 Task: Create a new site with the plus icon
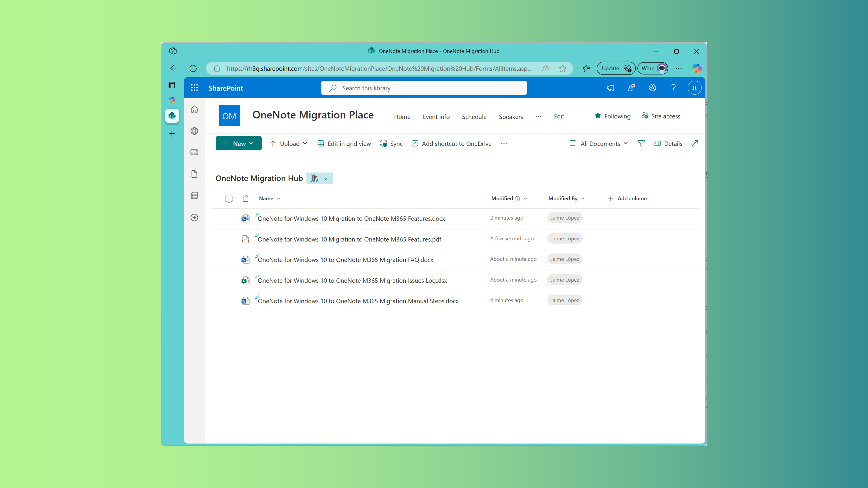coord(195,217)
